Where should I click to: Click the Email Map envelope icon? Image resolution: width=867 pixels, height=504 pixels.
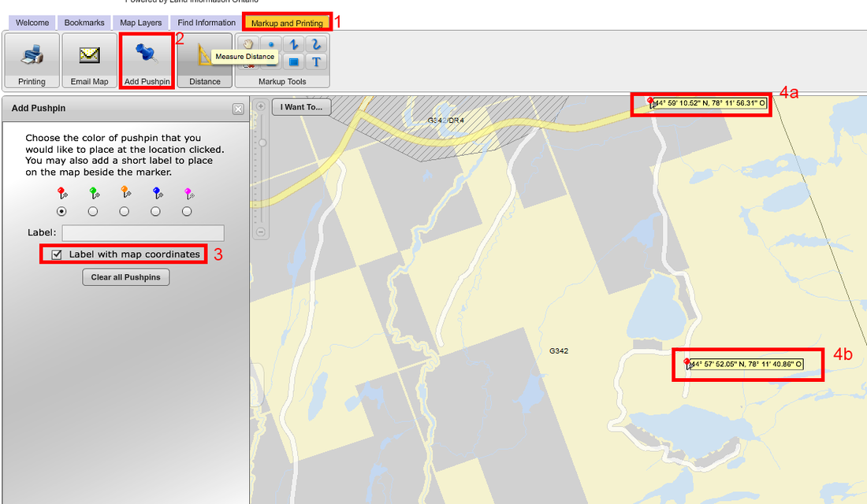pyautogui.click(x=89, y=55)
